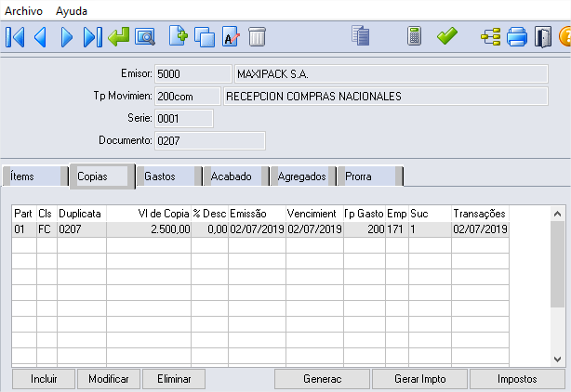Click the Duplicata column header
The width and height of the screenshot is (571, 392).
point(82,214)
